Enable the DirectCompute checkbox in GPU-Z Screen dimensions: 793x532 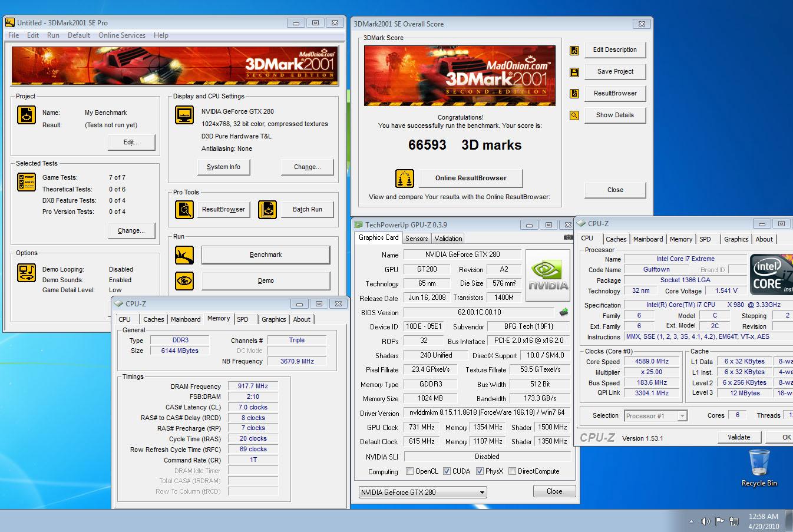click(512, 471)
